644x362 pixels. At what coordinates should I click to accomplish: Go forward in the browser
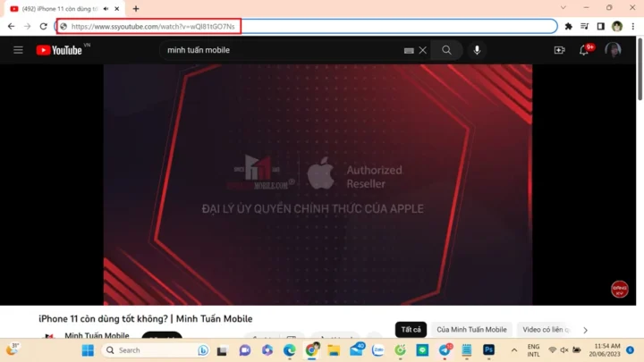coord(27,26)
